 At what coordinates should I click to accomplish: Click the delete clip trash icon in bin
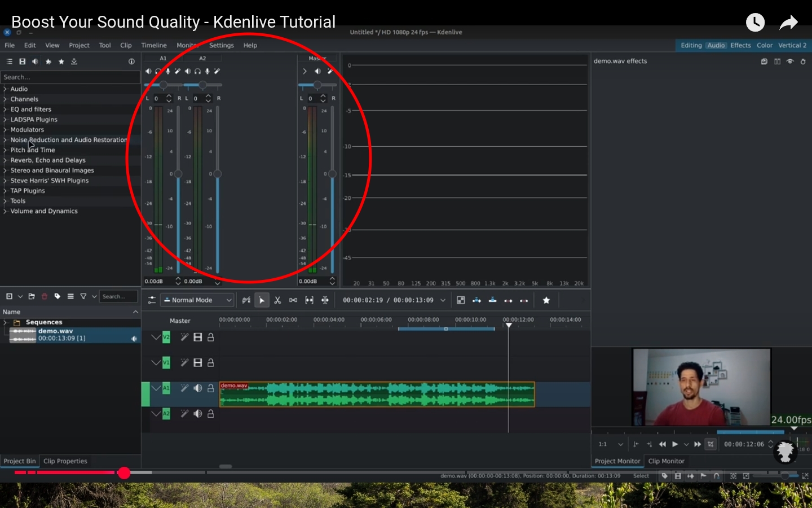click(x=45, y=296)
